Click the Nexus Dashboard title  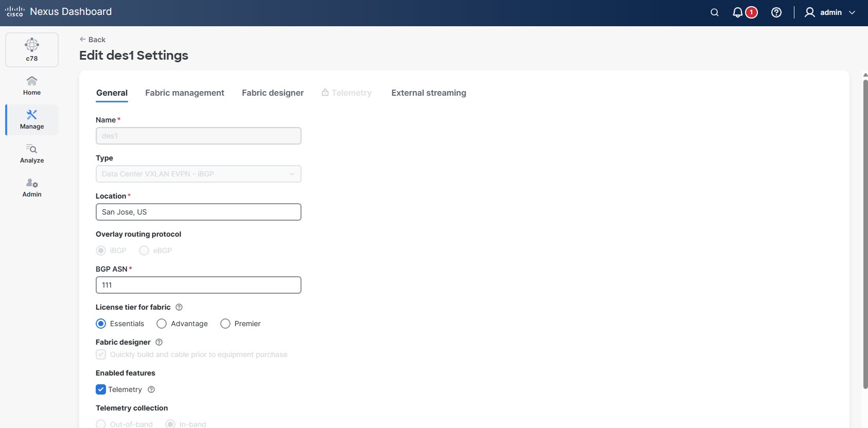tap(71, 11)
